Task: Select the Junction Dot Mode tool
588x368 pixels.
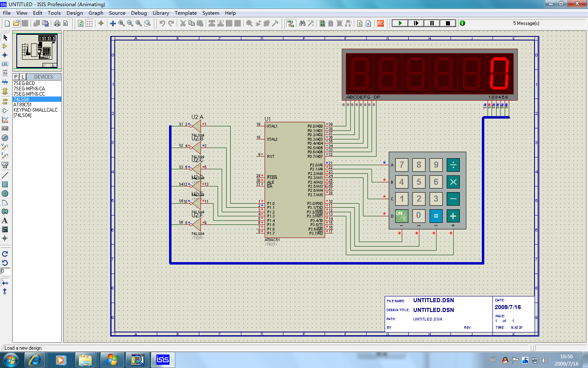Action: click(x=5, y=55)
